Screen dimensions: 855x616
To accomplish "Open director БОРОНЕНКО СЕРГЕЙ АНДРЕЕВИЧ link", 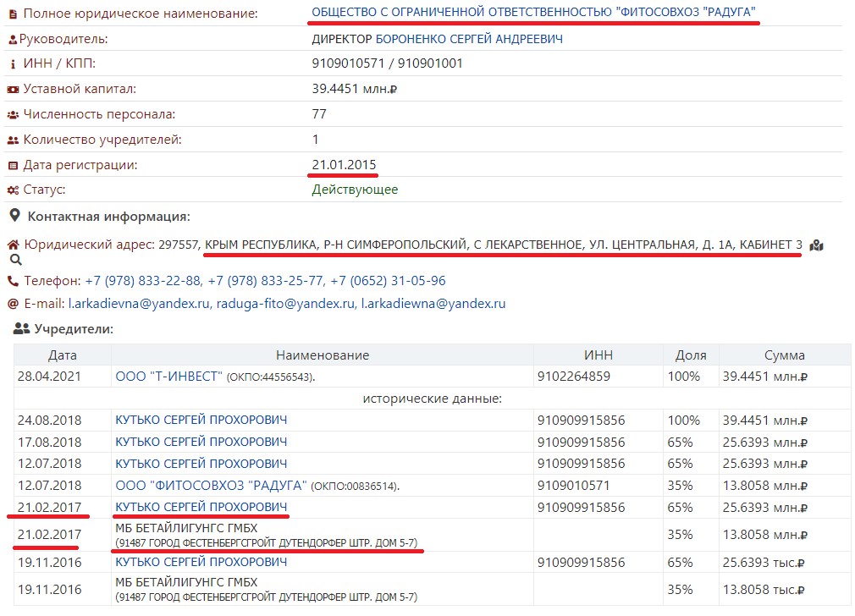I will click(x=469, y=39).
